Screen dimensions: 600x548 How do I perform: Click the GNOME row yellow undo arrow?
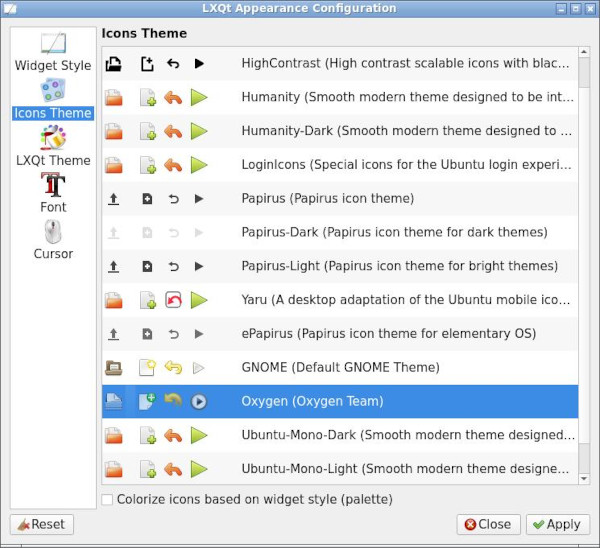click(x=173, y=367)
